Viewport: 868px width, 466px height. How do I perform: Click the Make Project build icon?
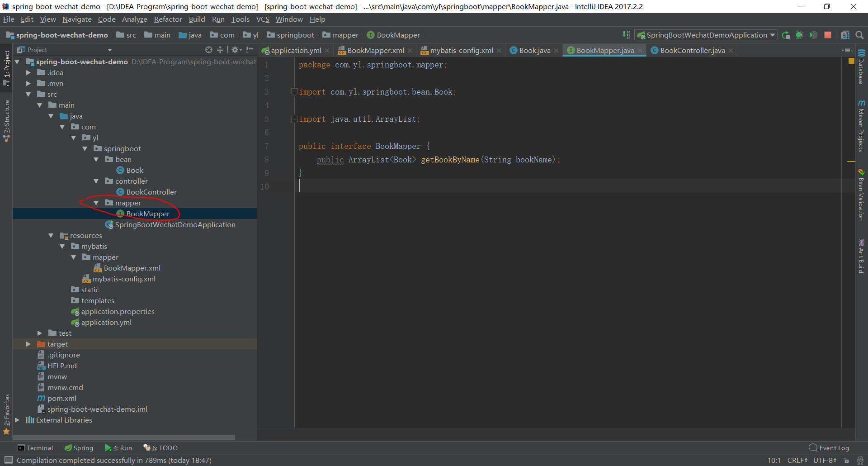point(627,35)
